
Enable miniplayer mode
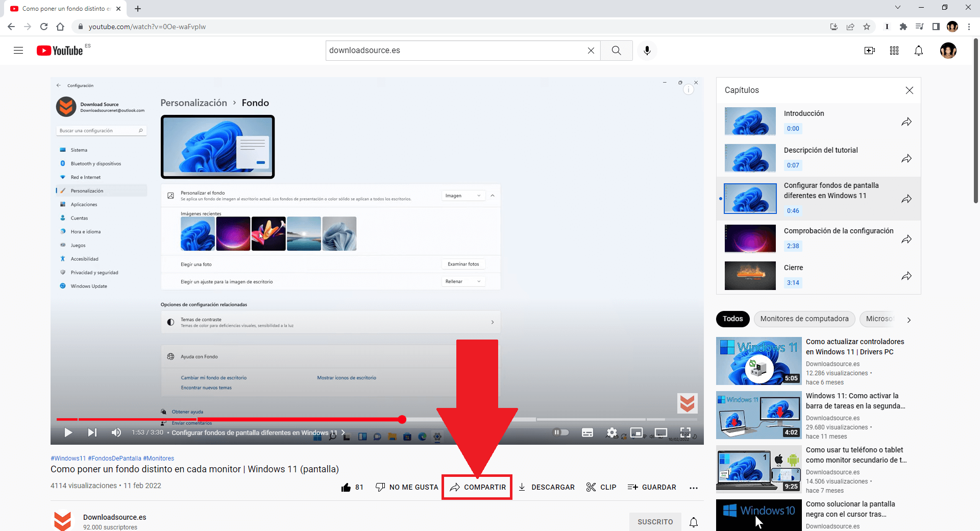(x=636, y=432)
